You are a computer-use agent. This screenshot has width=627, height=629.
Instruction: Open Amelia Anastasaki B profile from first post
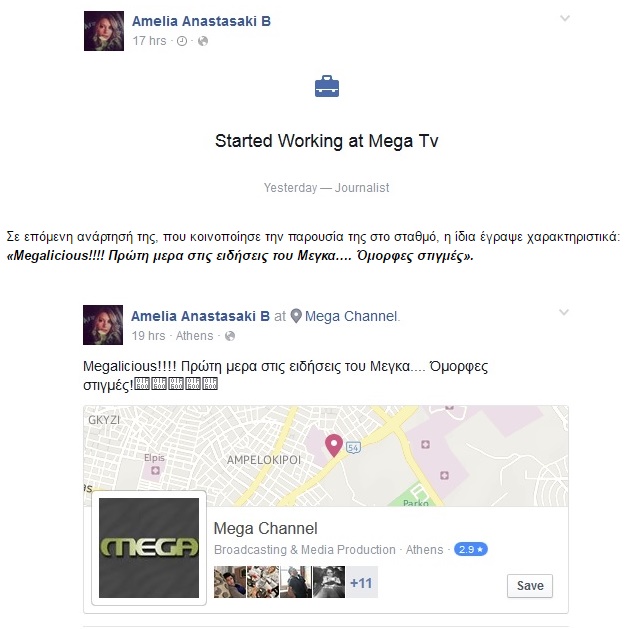pyautogui.click(x=201, y=21)
